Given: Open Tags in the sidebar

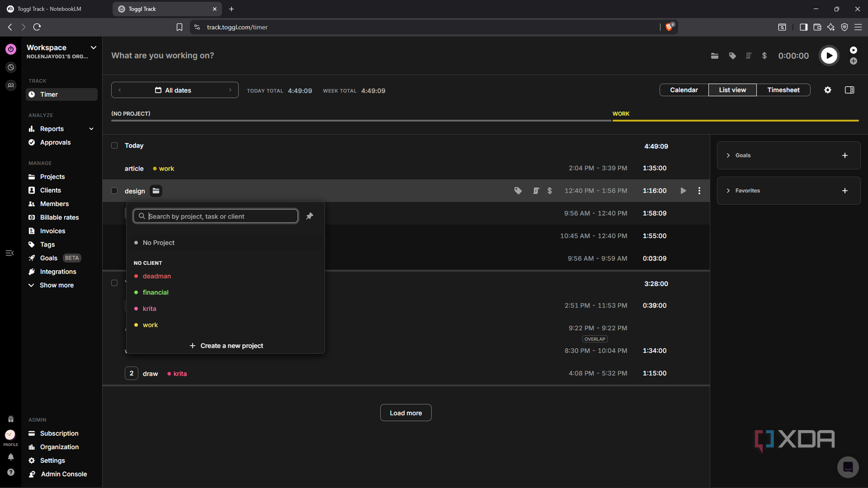Looking at the screenshot, I should coord(47,245).
